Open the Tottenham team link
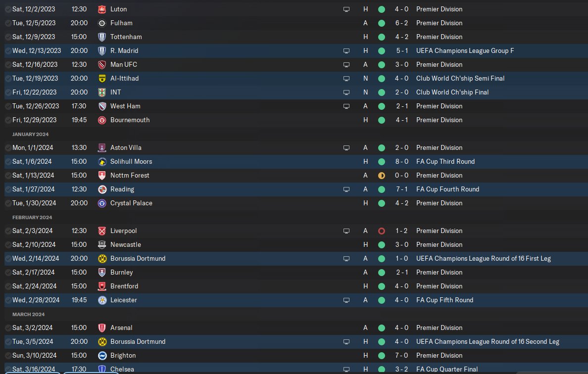The height and width of the screenshot is (374, 588). [x=126, y=37]
